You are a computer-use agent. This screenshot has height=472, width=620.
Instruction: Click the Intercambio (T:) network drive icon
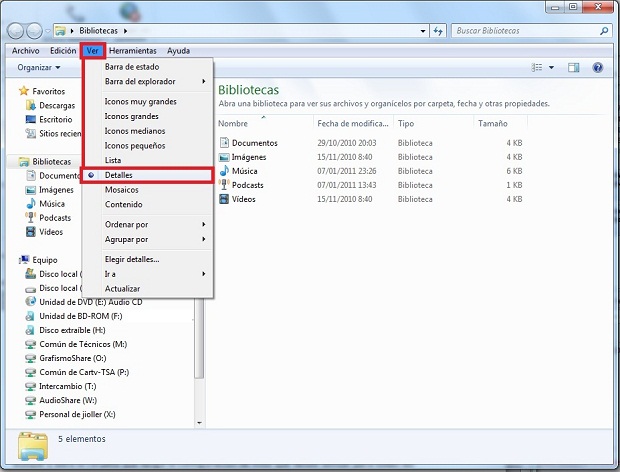(x=30, y=386)
